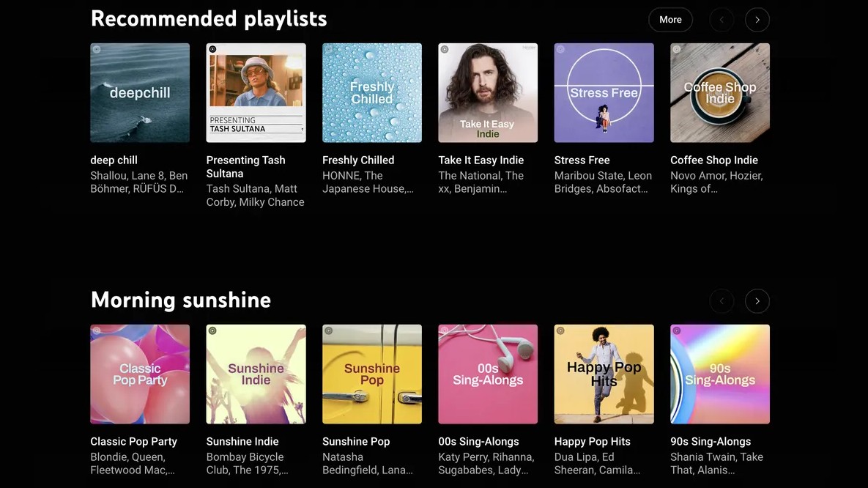Open Coffee Shop Indie cover image
This screenshot has height=488, width=868.
pos(719,93)
